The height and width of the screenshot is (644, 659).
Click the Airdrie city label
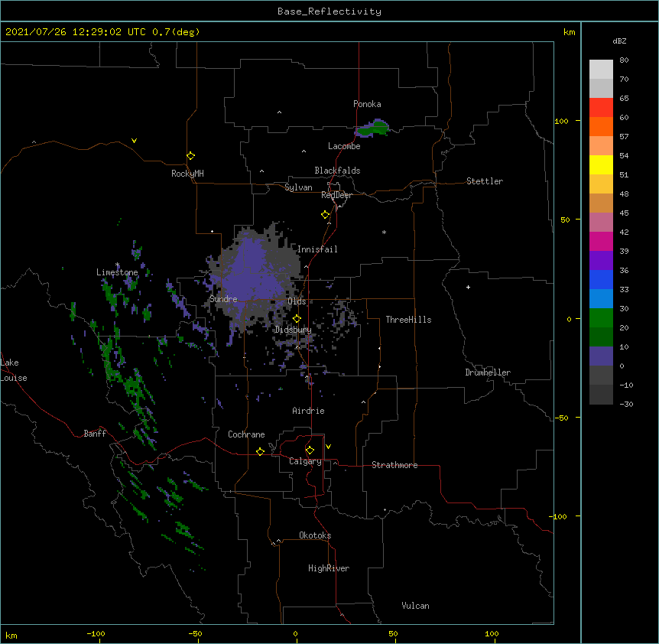[308, 411]
